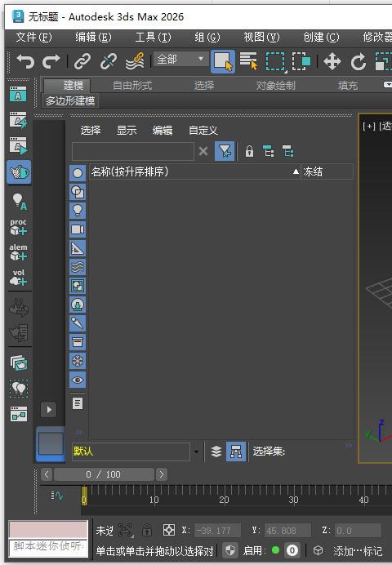
Task: Click the Y coordinate field
Action: point(287,531)
